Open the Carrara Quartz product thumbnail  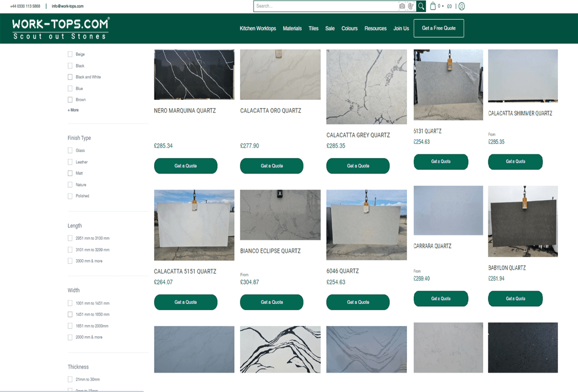pyautogui.click(x=448, y=210)
